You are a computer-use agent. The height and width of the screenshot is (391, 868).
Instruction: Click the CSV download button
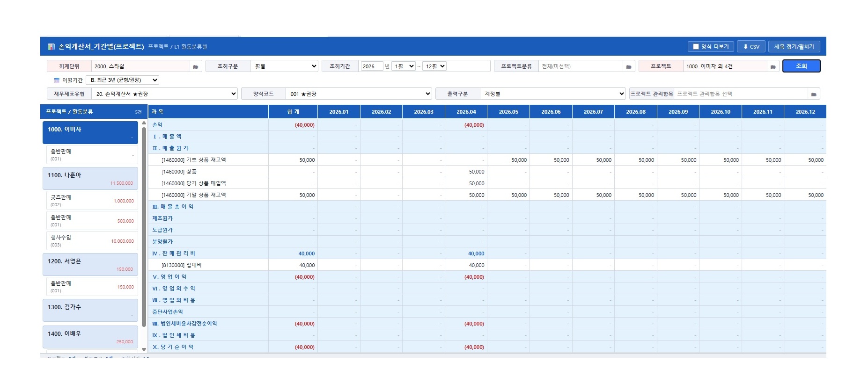tap(751, 47)
